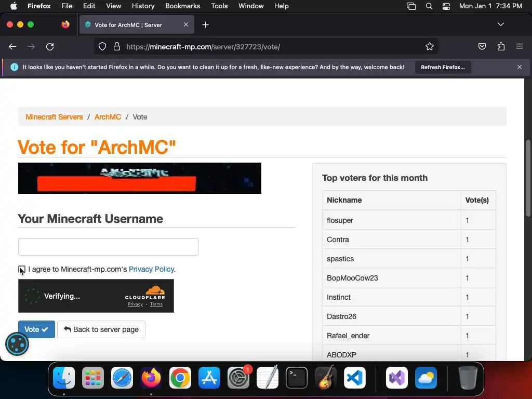Click Back to server page button
This screenshot has height=399, width=532.
[101, 329]
